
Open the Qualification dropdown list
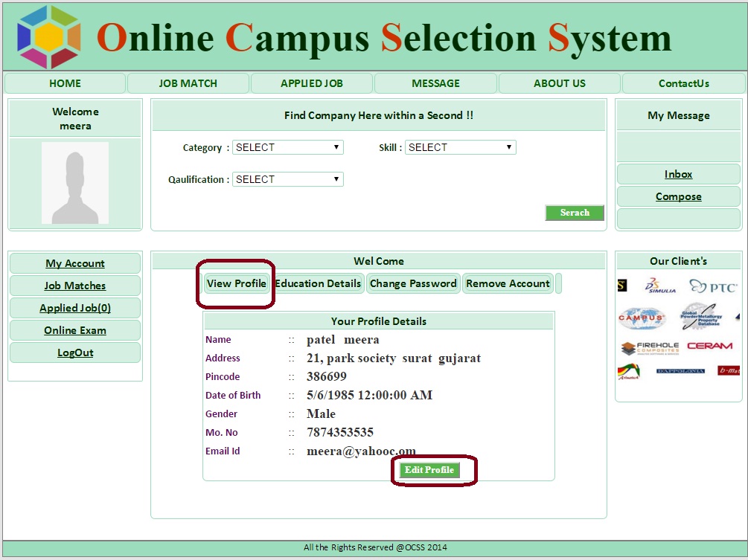point(287,179)
